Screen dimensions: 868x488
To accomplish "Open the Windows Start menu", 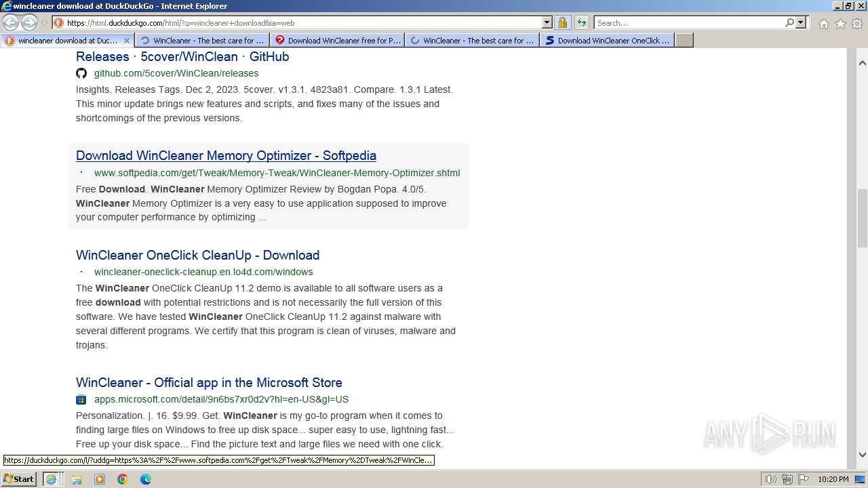I will pyautogui.click(x=19, y=479).
